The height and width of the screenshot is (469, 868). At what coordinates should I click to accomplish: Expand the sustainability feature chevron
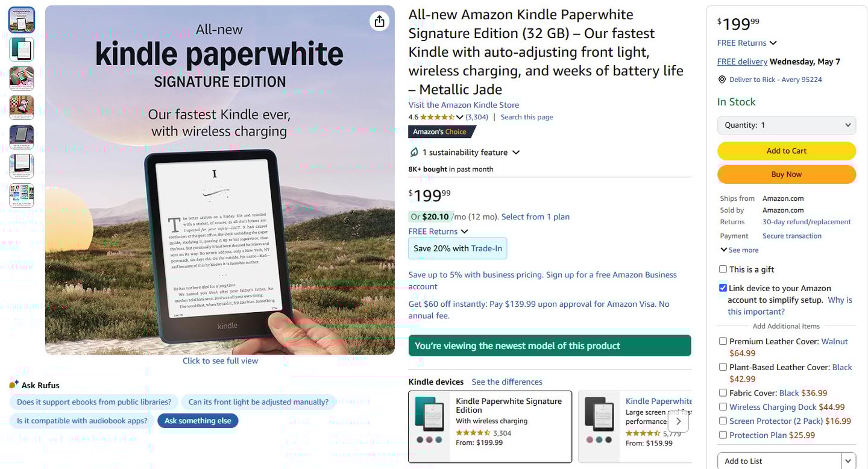click(x=515, y=153)
